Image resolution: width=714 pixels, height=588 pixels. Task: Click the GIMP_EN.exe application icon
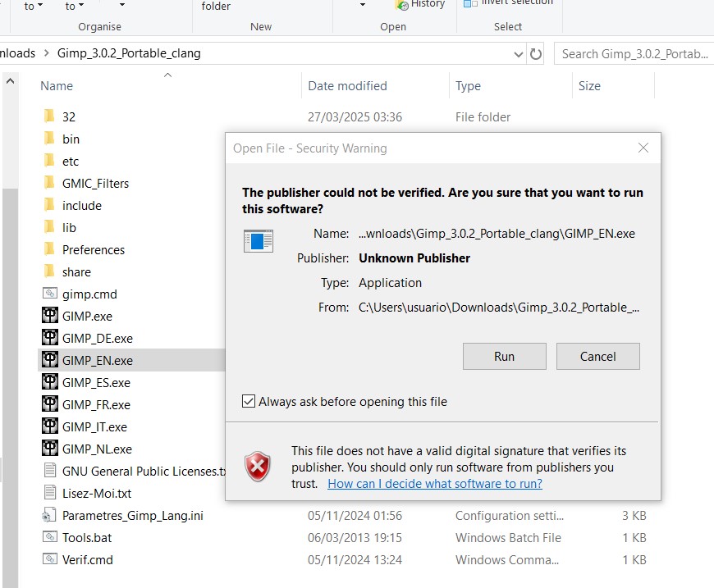49,360
